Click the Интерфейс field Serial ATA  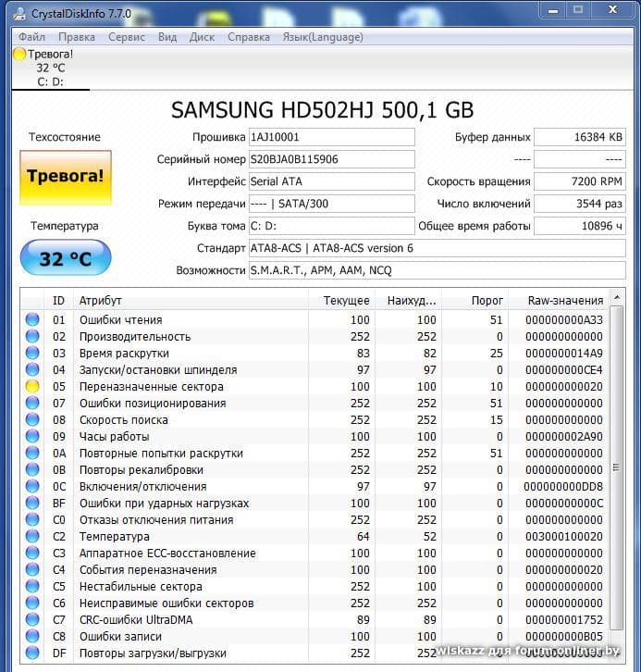pos(332,181)
